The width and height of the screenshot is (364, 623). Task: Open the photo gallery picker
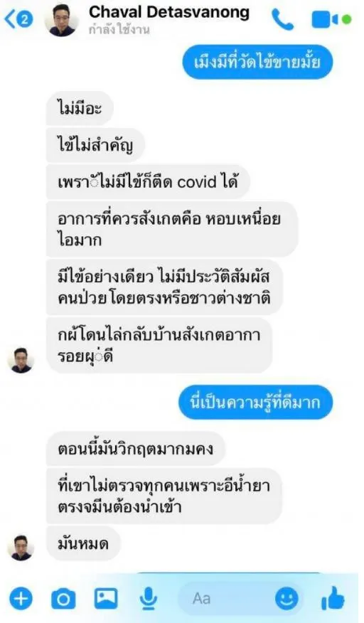click(x=106, y=598)
